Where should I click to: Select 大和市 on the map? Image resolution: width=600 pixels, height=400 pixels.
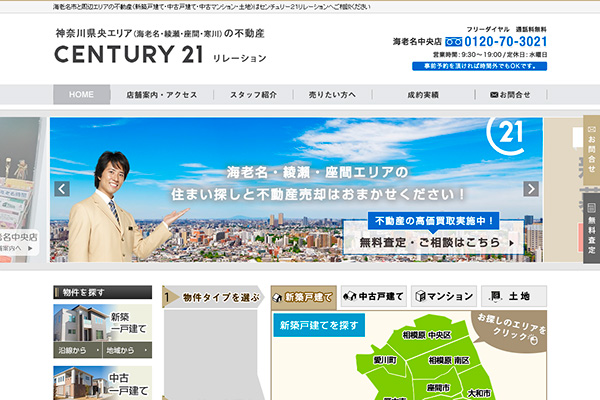tap(479, 393)
